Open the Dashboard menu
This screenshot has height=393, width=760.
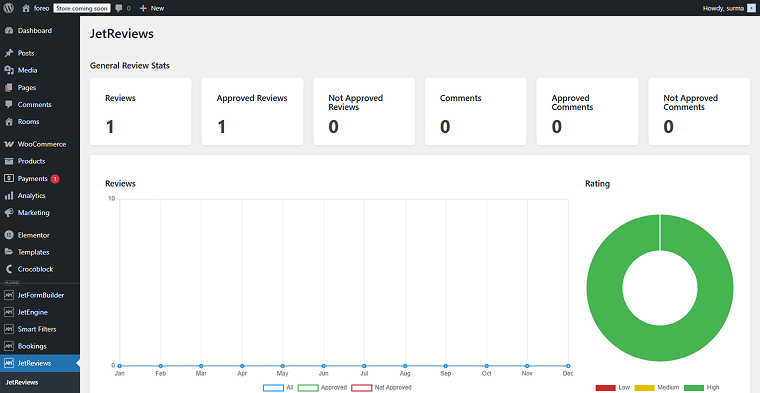coord(40,31)
